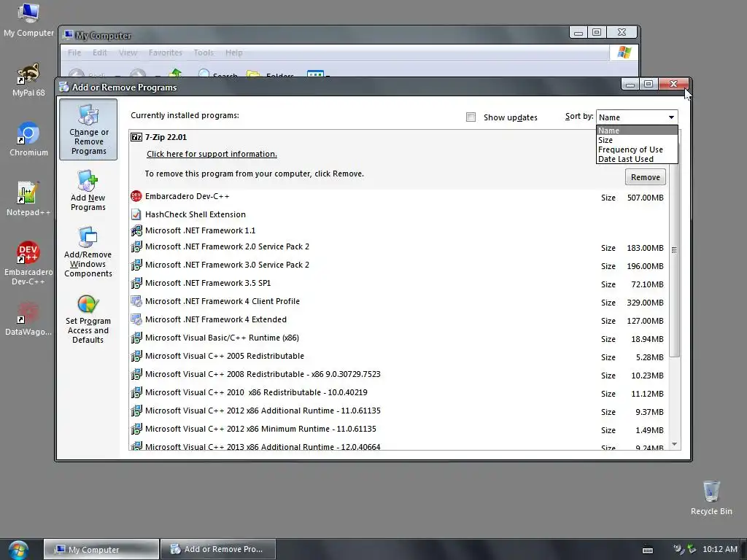Open File menu in My Computer window
Image resolution: width=747 pixels, height=560 pixels.
coord(74,52)
